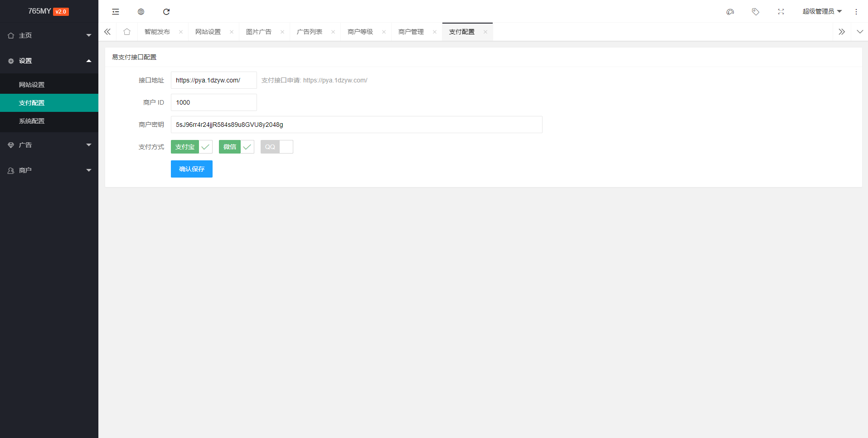
Task: Collapse the sidebar with the menu icon
Action: [x=115, y=11]
